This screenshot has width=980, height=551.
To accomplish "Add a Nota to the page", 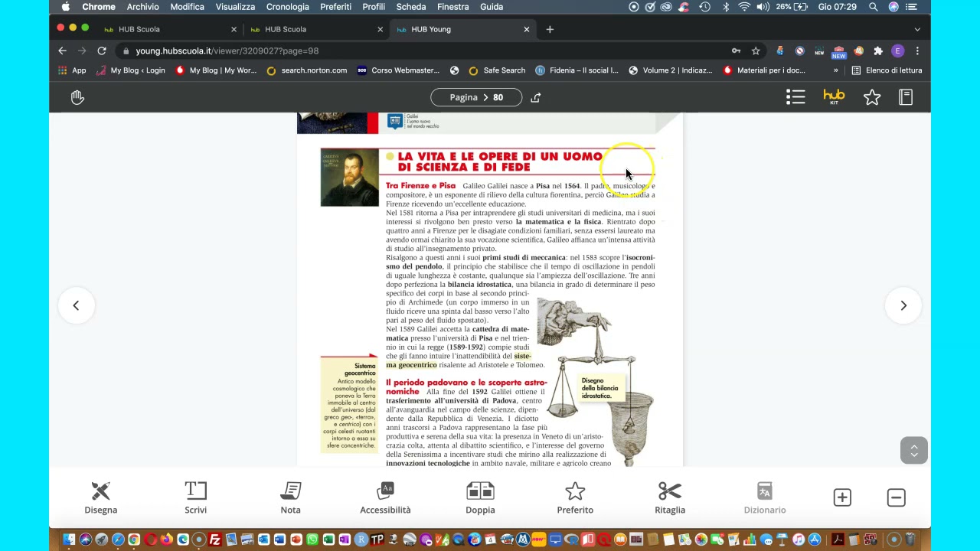I will tap(290, 498).
